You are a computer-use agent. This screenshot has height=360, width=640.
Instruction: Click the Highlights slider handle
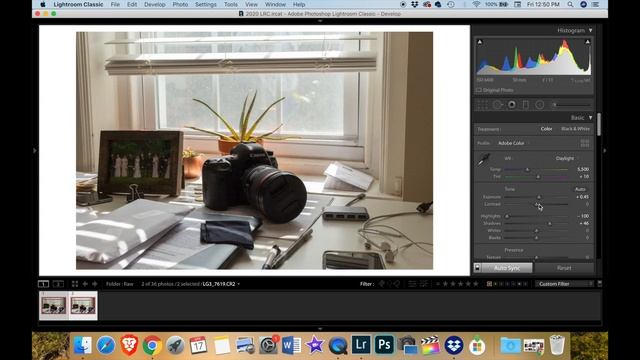(x=507, y=216)
